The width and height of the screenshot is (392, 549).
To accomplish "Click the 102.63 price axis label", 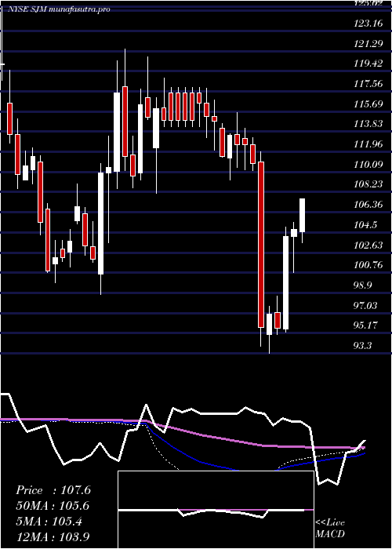I will [x=367, y=245].
